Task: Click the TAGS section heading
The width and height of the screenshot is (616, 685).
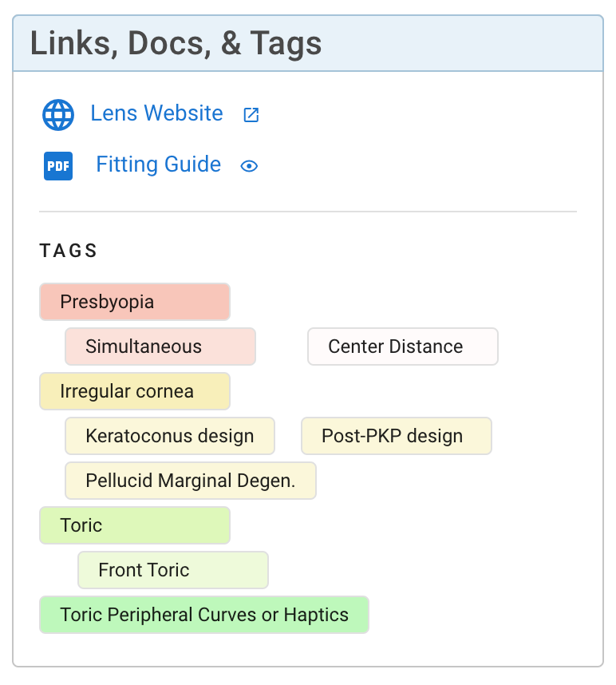Action: tap(69, 251)
